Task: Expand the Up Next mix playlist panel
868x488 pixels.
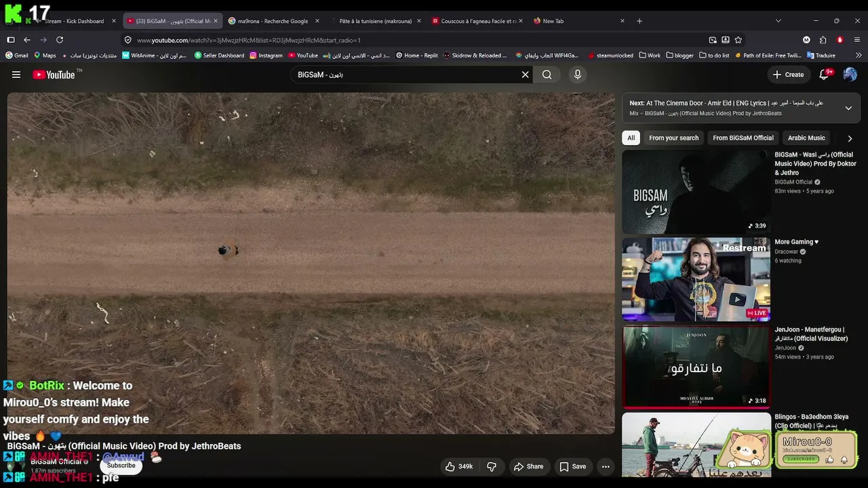Action: 848,108
